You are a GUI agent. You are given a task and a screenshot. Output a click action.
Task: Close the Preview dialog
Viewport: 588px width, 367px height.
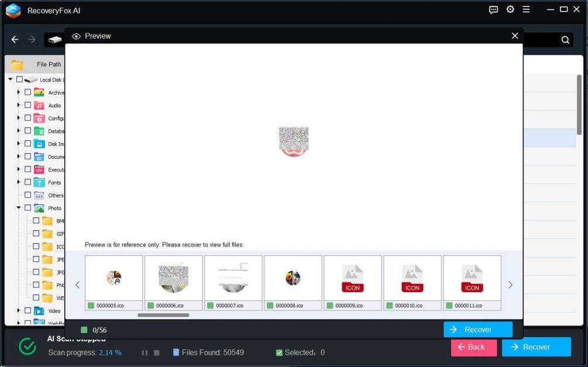514,36
